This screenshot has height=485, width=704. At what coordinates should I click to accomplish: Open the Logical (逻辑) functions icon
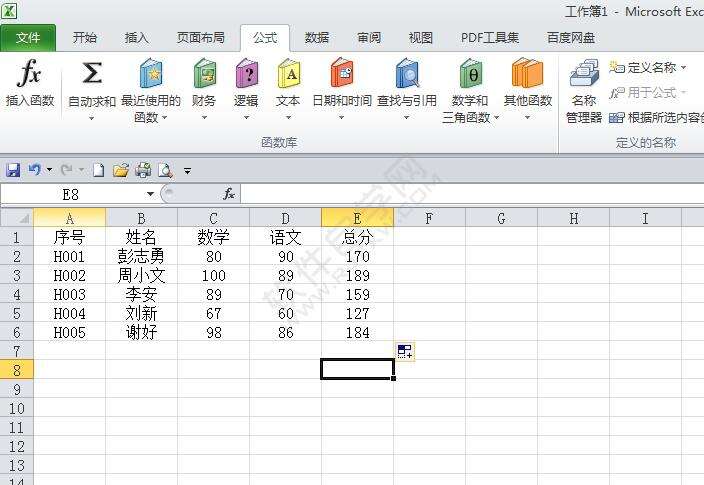coord(246,73)
